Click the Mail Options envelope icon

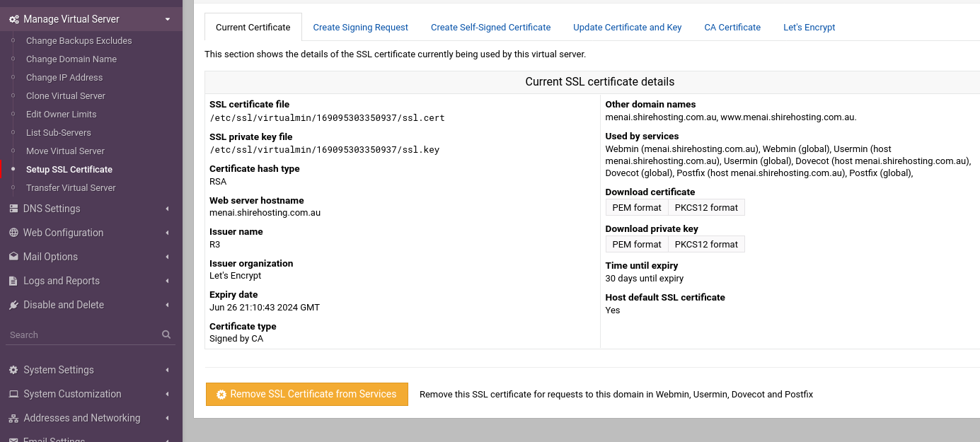[13, 257]
